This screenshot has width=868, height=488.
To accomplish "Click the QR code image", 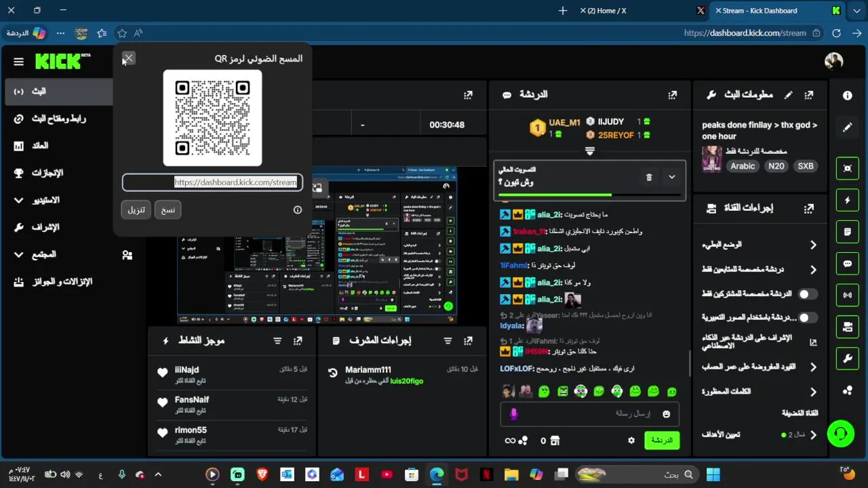I will click(x=212, y=118).
